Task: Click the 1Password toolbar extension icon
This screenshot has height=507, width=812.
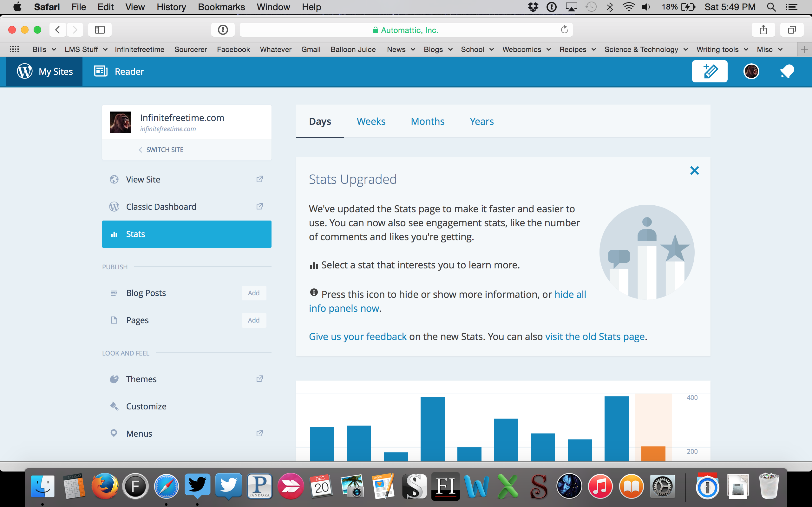Action: tap(223, 30)
